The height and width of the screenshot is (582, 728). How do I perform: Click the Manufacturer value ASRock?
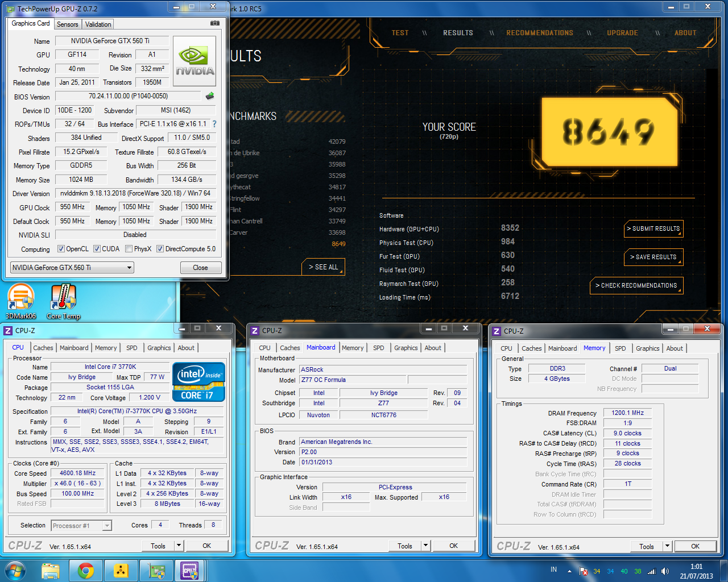[x=383, y=369]
